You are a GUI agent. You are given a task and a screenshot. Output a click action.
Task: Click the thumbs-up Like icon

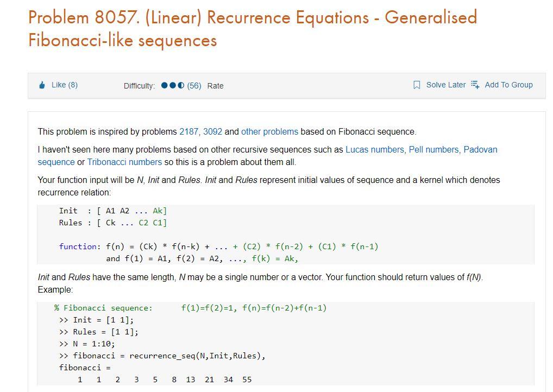41,85
